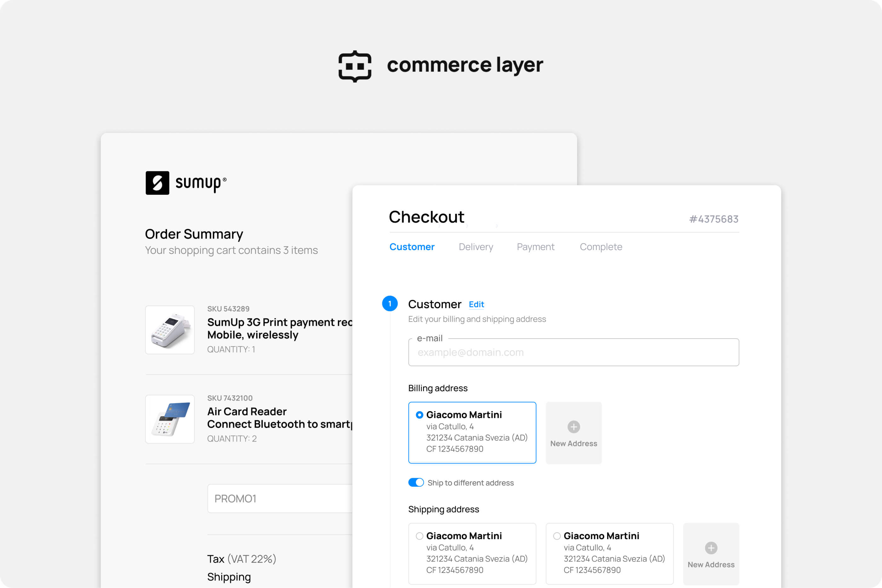Open the Complete checkout step
Image resolution: width=882 pixels, height=588 pixels.
(x=601, y=247)
